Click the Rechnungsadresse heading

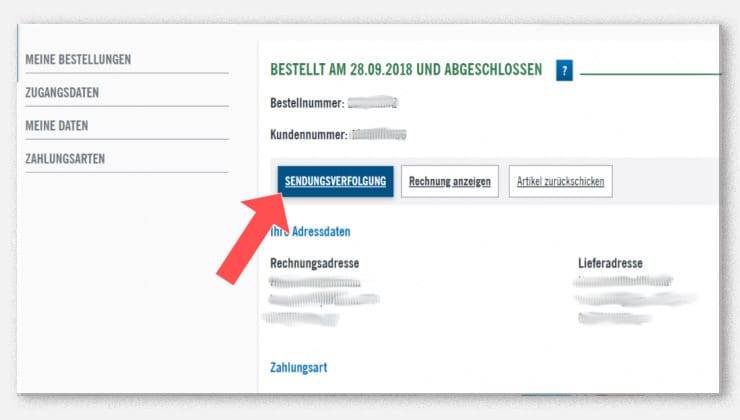click(x=314, y=264)
